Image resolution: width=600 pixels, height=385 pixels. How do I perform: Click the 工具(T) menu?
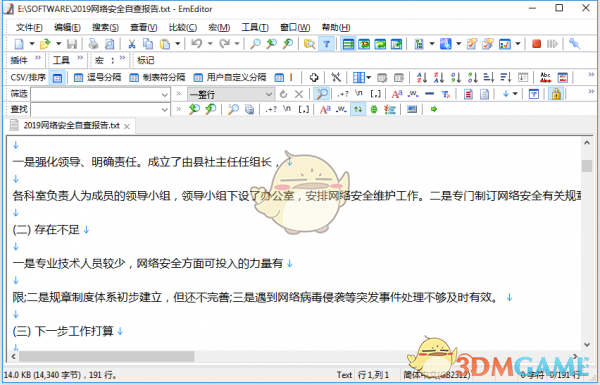[x=255, y=27]
